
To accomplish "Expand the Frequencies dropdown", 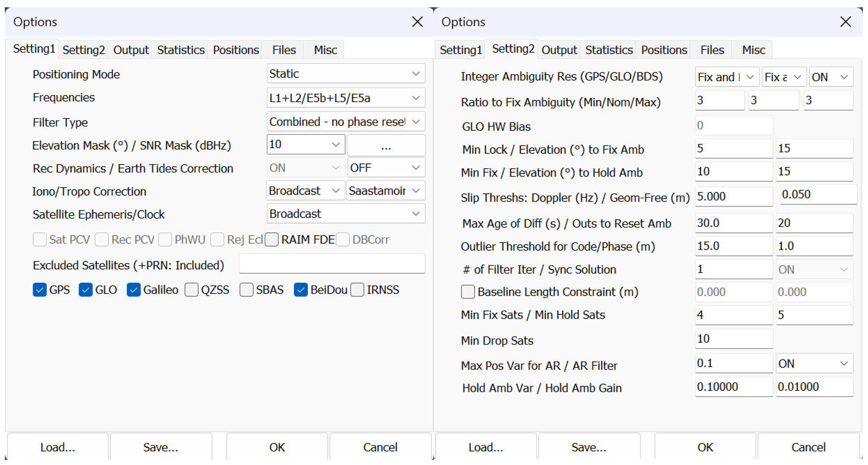I will pyautogui.click(x=345, y=98).
